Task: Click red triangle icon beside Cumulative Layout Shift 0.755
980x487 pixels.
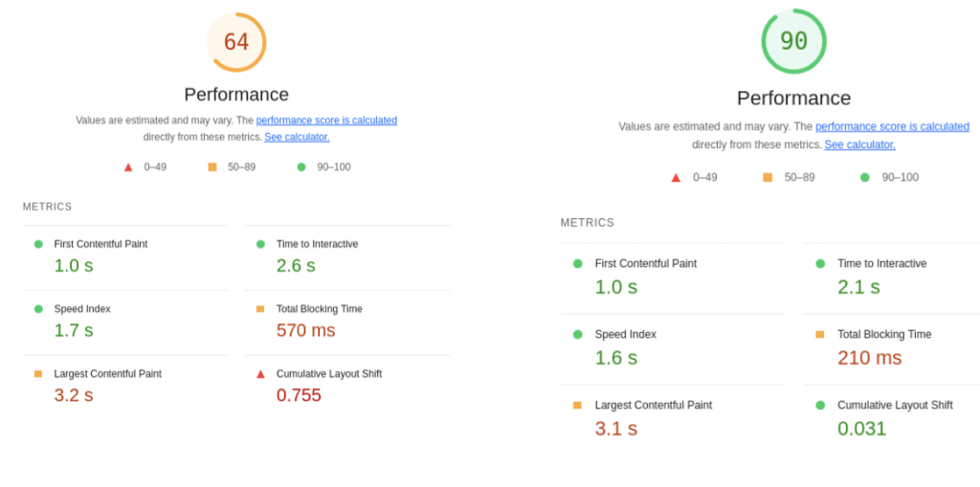Action: coord(260,374)
